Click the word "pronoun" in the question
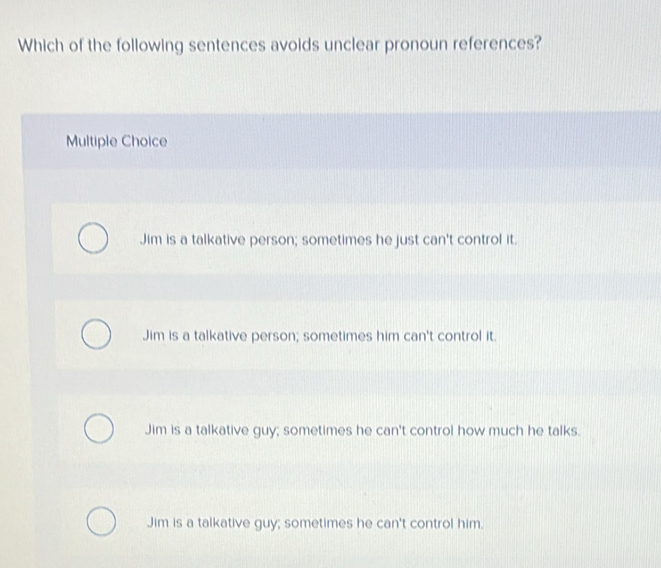661x568 pixels. pos(416,46)
